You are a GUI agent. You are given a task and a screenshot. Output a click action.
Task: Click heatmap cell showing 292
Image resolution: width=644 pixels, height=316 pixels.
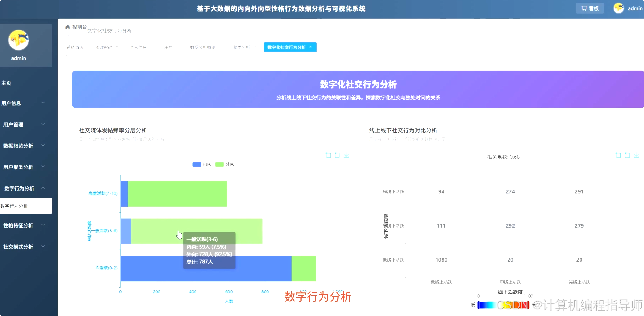pyautogui.click(x=510, y=226)
